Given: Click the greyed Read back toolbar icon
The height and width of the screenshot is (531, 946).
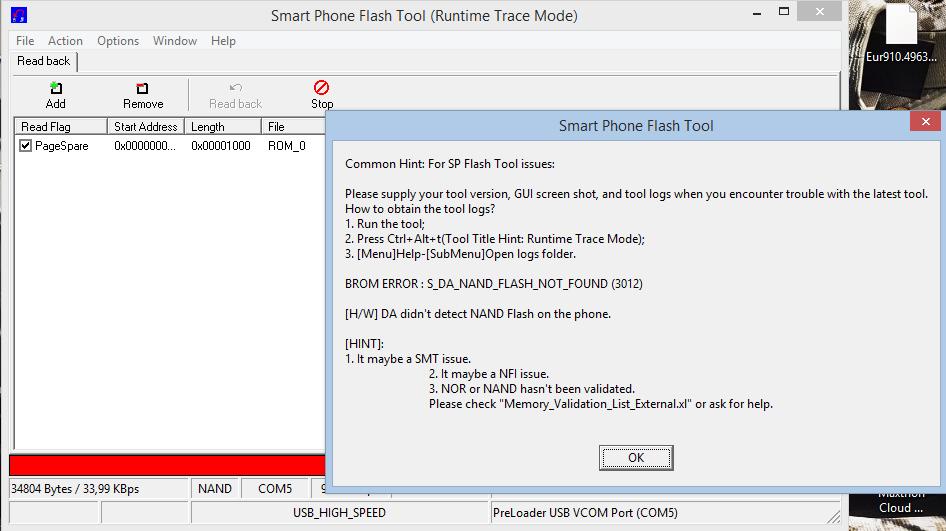Looking at the screenshot, I should pos(235,88).
